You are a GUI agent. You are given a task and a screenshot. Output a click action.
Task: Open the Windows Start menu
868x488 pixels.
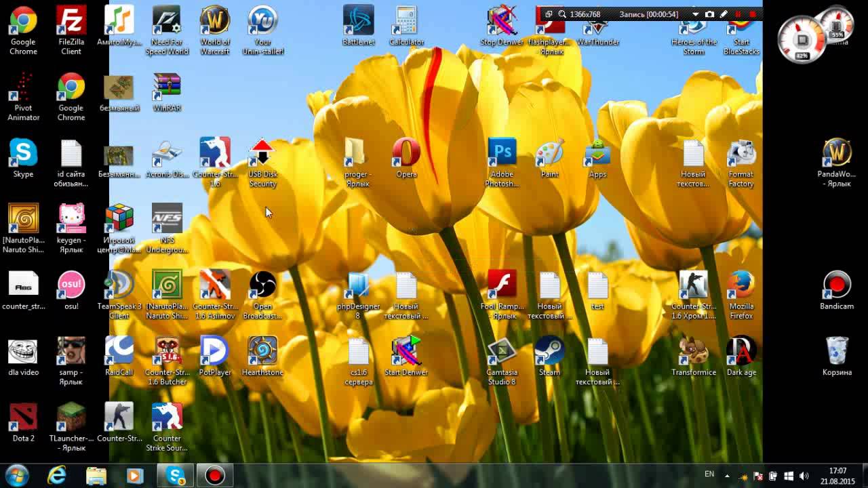click(x=16, y=475)
